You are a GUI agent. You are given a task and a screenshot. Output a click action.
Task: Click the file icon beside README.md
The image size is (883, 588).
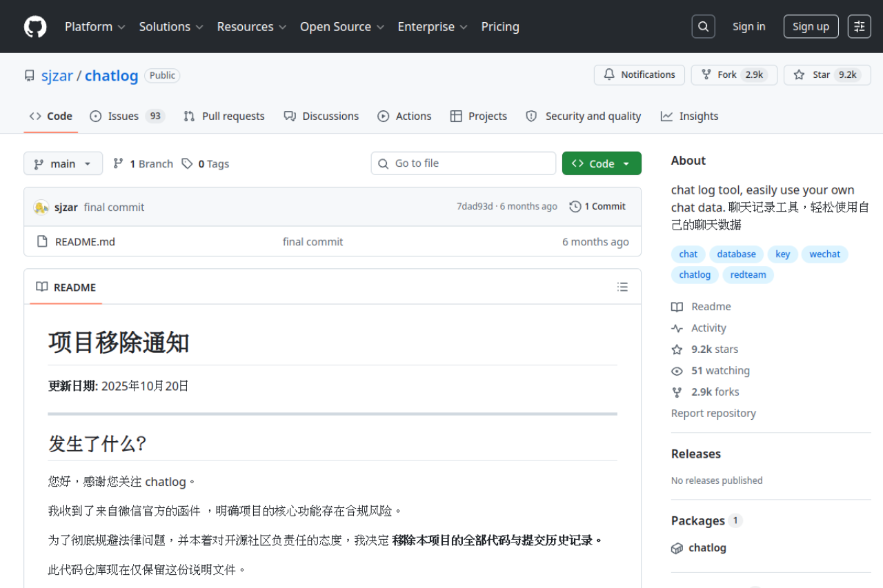pyautogui.click(x=42, y=242)
